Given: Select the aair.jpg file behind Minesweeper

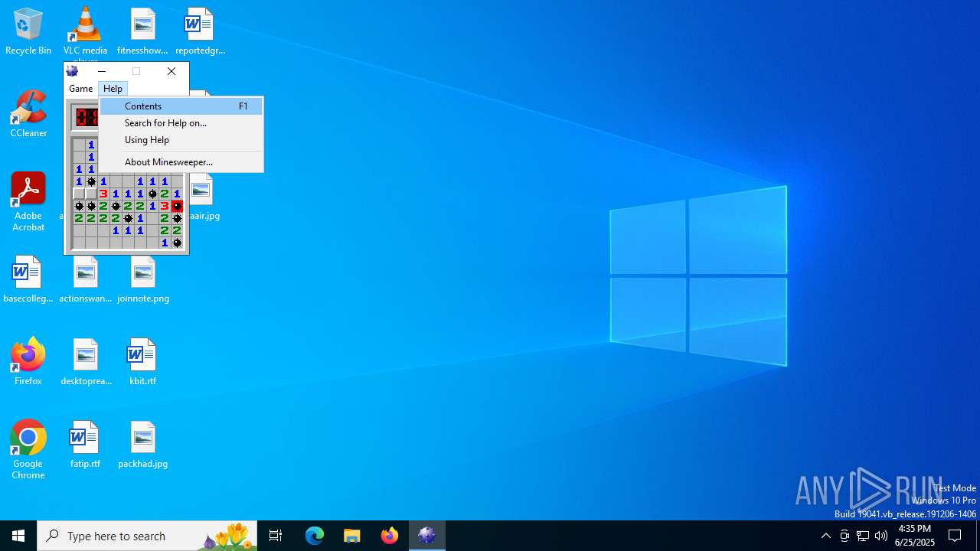Looking at the screenshot, I should click(203, 198).
